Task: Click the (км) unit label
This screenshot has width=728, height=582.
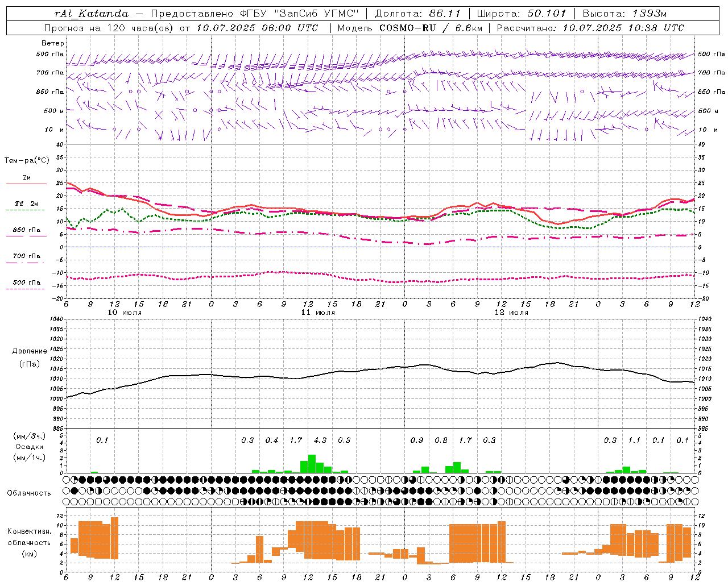Action: click(30, 554)
